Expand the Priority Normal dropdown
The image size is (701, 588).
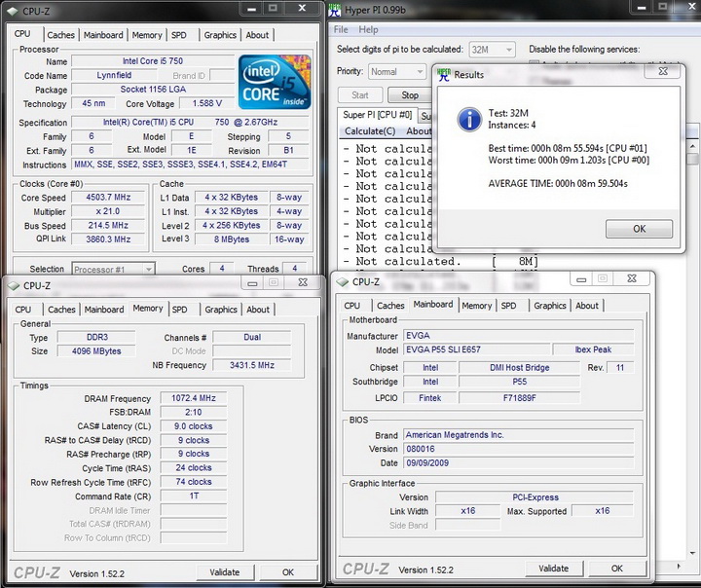[x=420, y=71]
